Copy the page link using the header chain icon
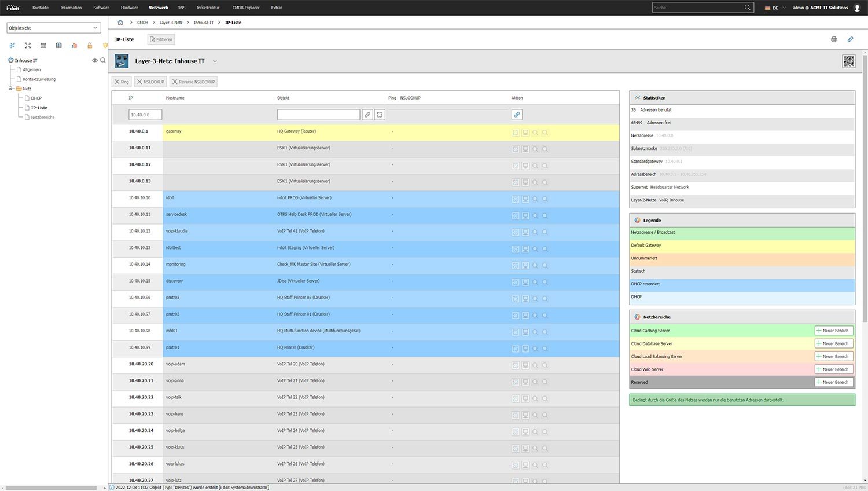Viewport: 868px width, 491px height. (x=850, y=39)
